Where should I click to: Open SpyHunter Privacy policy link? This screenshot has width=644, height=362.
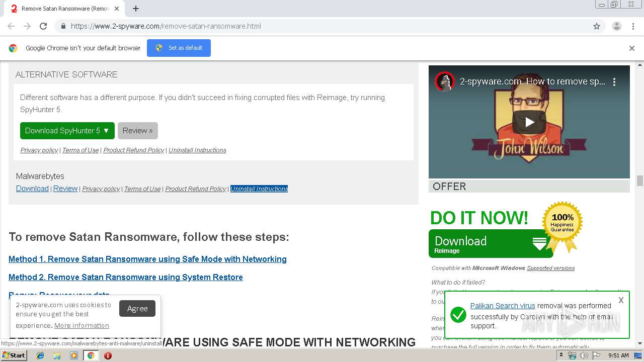[39, 150]
